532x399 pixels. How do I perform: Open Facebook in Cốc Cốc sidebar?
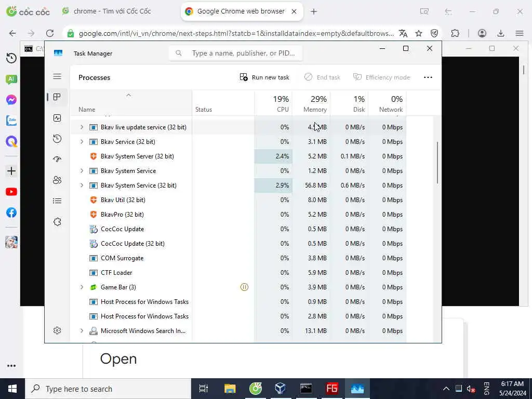tap(11, 212)
